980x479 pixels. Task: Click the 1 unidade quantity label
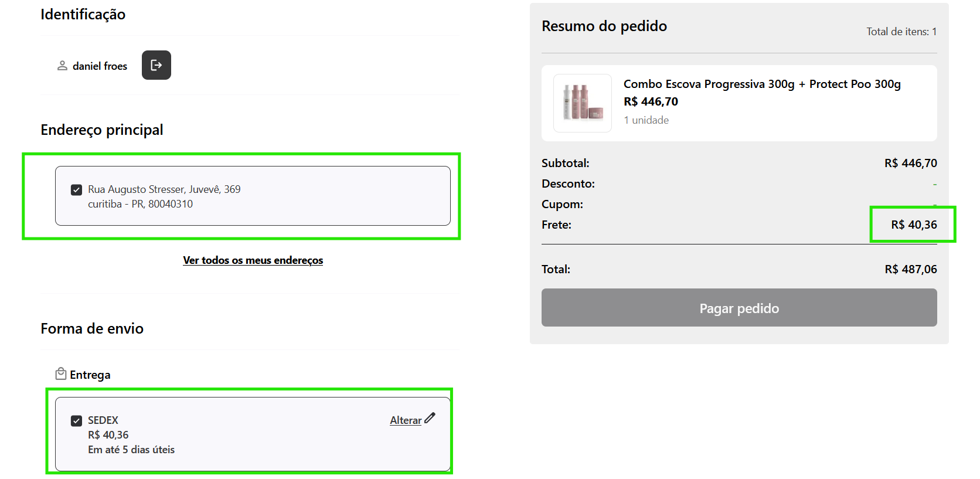[x=646, y=120]
